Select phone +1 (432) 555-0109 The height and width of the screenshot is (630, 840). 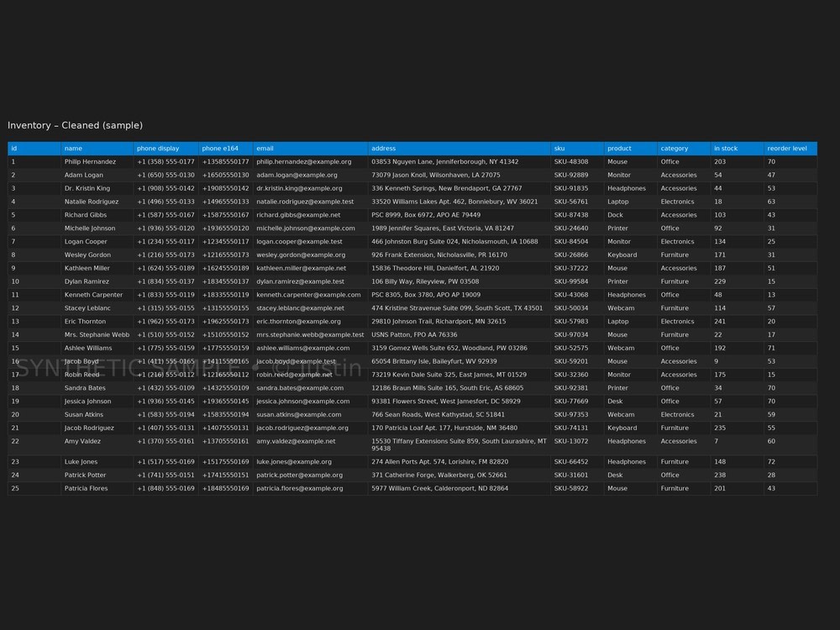[x=165, y=388]
